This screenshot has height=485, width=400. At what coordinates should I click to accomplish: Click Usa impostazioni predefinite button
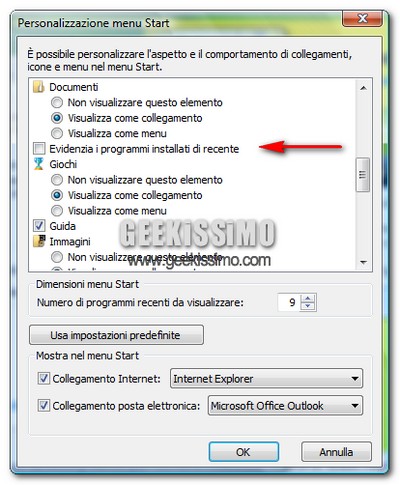pyautogui.click(x=116, y=335)
